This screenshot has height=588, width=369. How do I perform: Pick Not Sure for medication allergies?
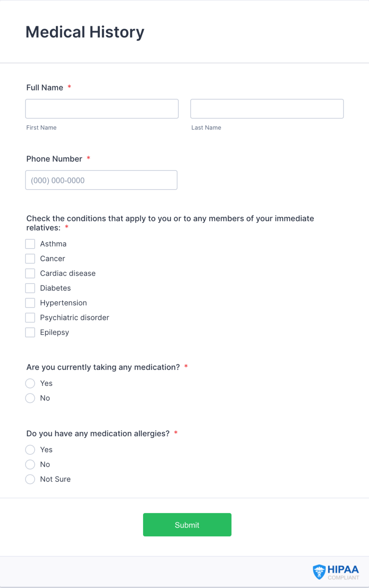30,479
